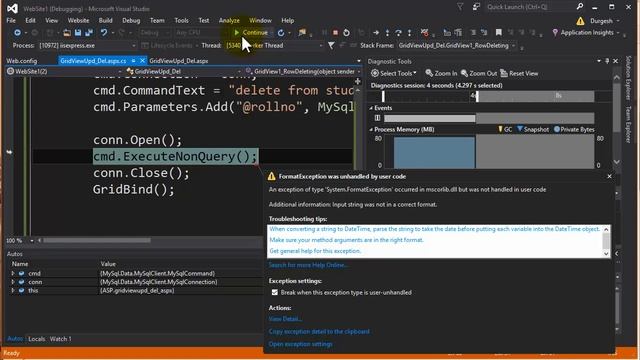Stop debugging with the red square icon
The image size is (640, 360).
[x=335, y=33]
